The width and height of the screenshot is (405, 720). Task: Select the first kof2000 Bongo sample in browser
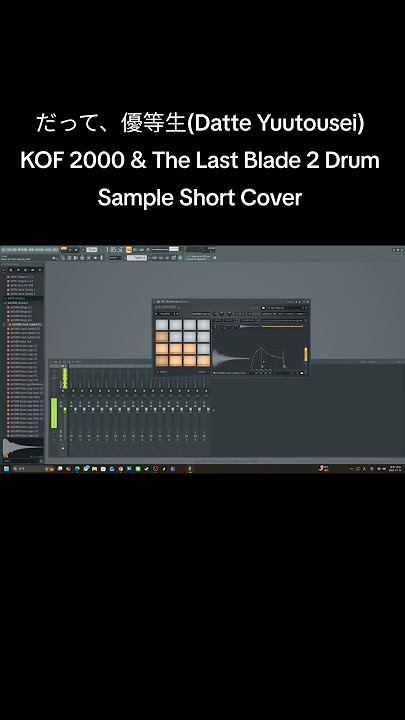[x=21, y=307]
